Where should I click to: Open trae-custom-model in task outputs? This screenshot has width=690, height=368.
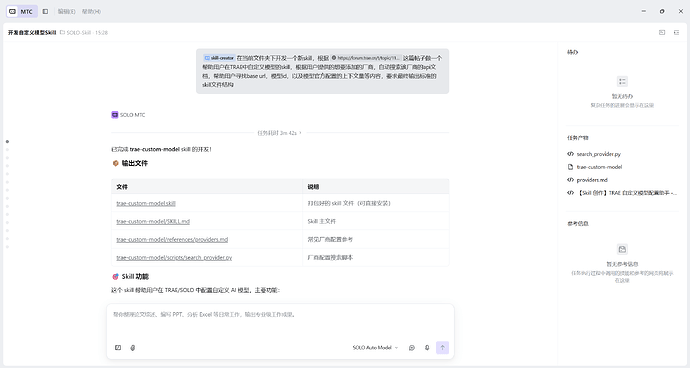[x=599, y=167]
